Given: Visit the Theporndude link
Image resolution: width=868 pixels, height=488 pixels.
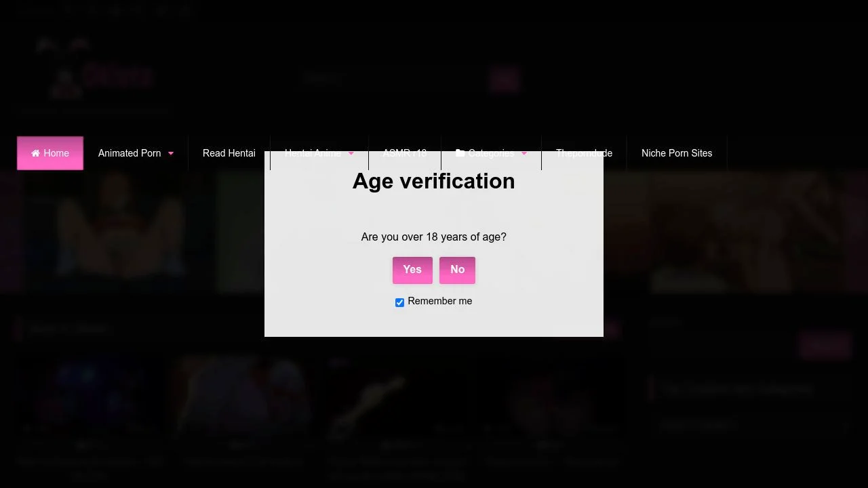Looking at the screenshot, I should tap(584, 153).
